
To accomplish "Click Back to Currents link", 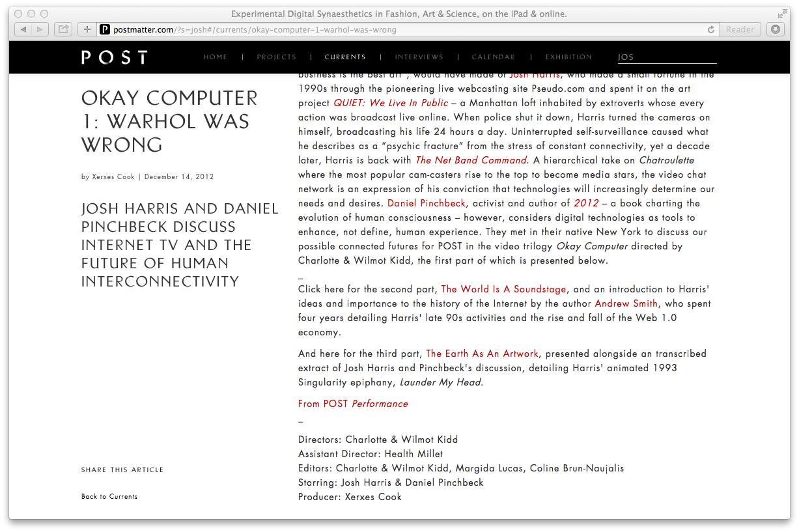I will coord(109,497).
